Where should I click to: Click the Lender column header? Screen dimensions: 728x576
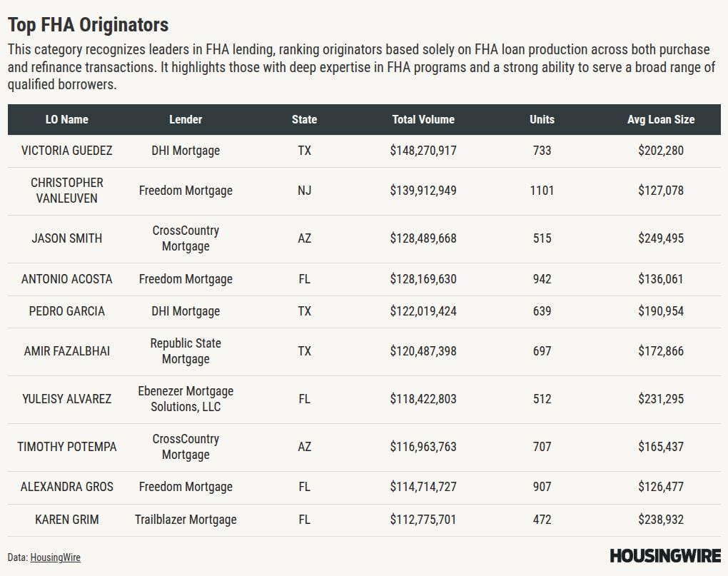186,119
